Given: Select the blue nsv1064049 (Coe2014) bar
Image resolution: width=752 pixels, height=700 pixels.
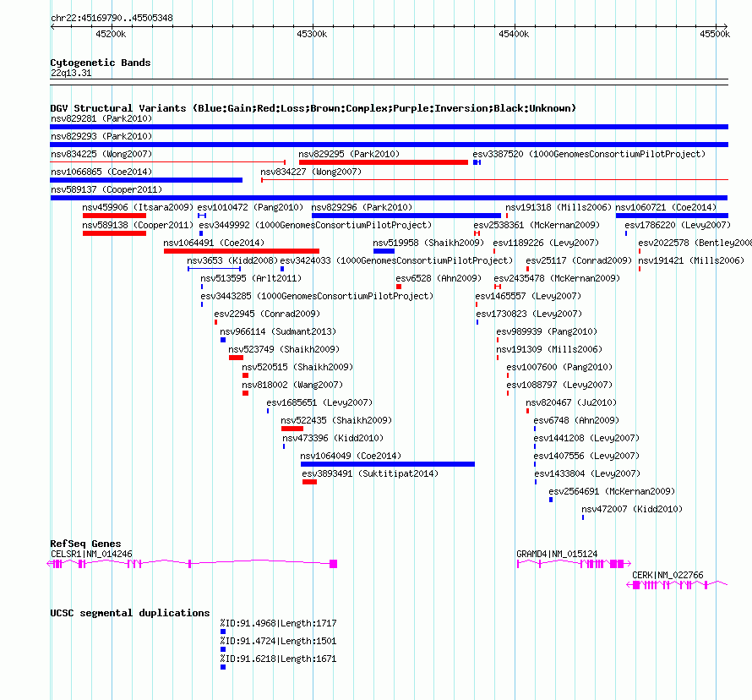Looking at the screenshot, I should [x=388, y=464].
